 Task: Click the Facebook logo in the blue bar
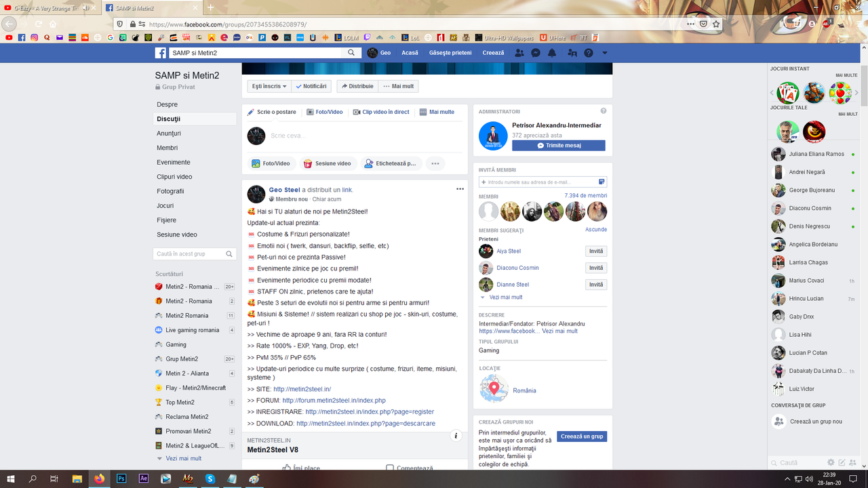160,53
